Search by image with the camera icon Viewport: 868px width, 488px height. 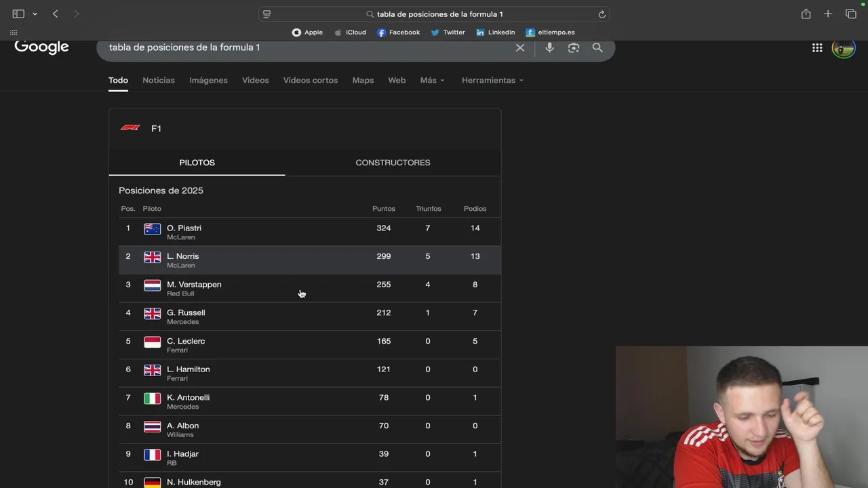[574, 47]
